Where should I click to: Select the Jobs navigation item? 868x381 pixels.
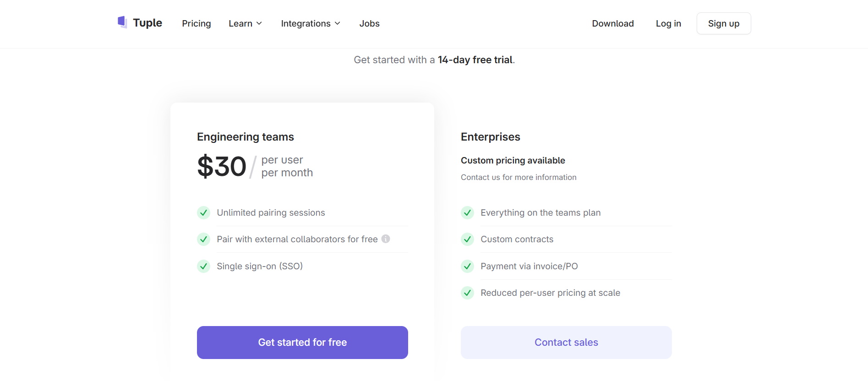(x=369, y=23)
